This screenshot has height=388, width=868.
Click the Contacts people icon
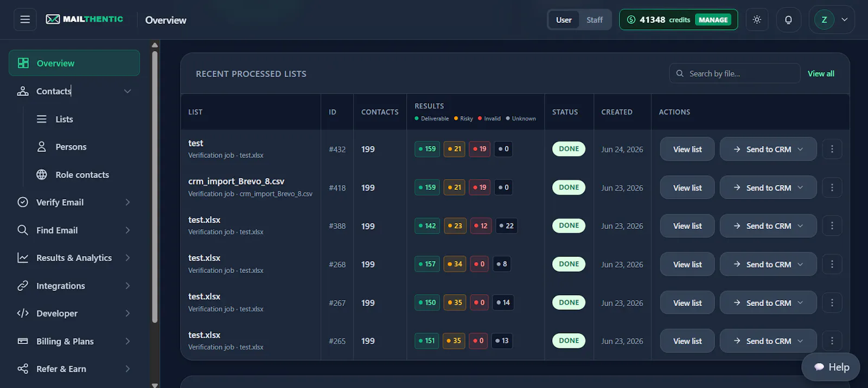point(23,91)
